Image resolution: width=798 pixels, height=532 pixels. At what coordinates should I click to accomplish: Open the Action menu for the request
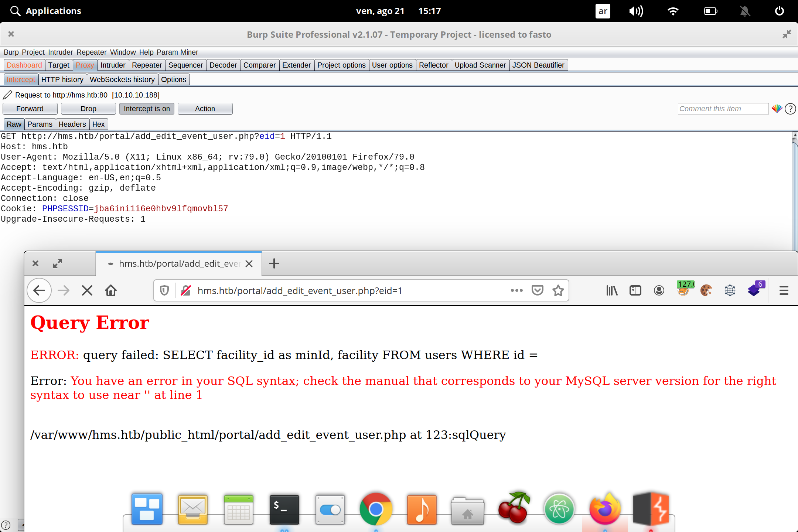tap(205, 108)
